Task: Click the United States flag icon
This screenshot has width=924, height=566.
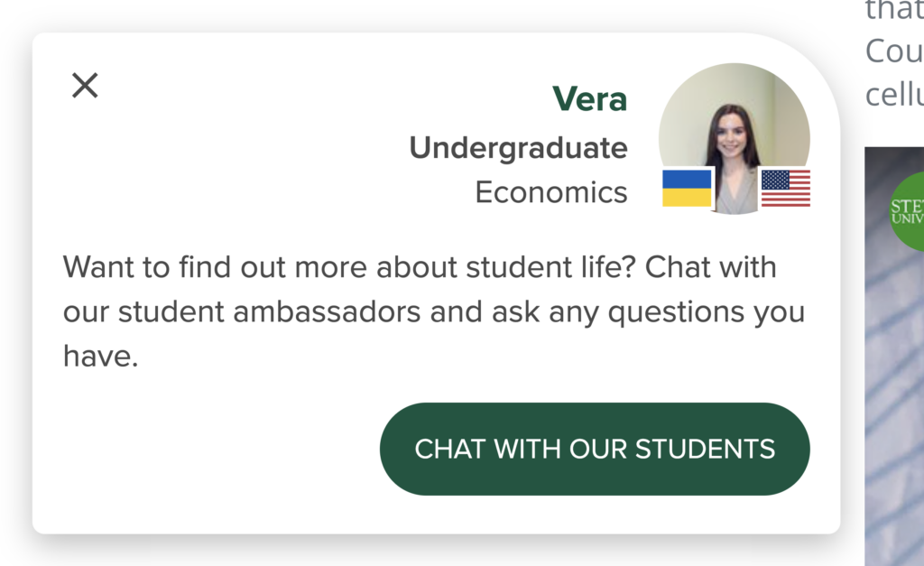Action: coord(786,188)
